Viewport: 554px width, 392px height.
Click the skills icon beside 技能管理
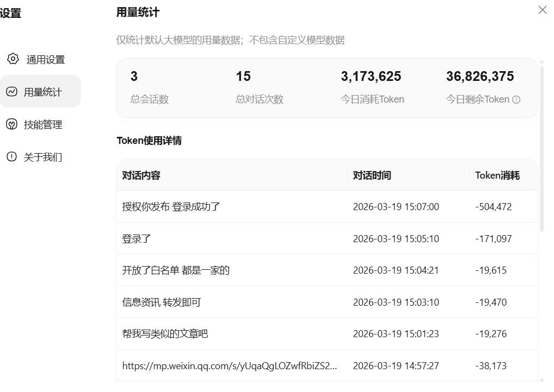12,124
